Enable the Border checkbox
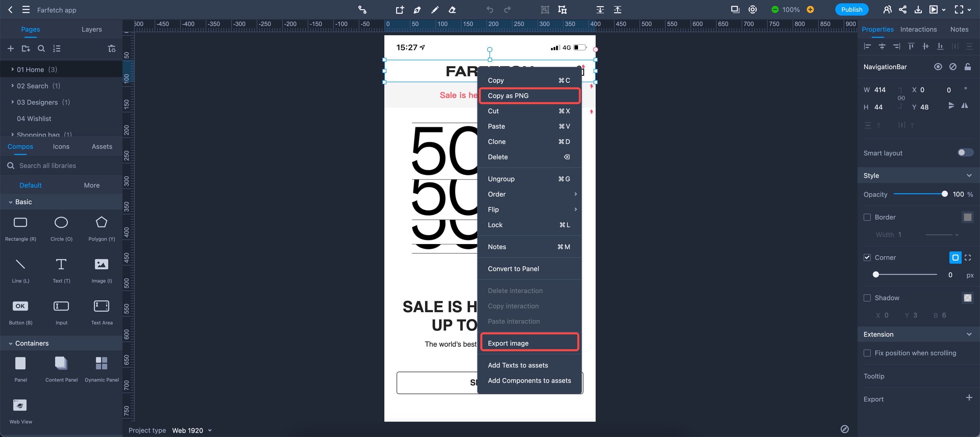 pyautogui.click(x=867, y=217)
